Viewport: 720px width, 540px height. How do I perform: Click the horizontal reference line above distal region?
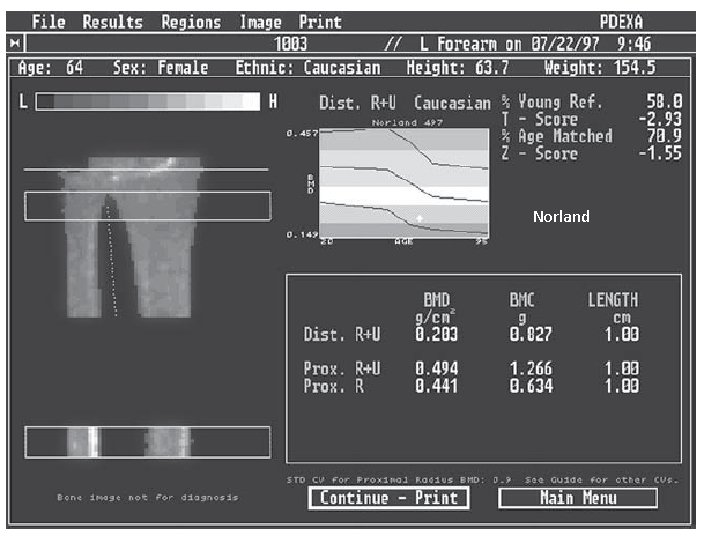146,170
